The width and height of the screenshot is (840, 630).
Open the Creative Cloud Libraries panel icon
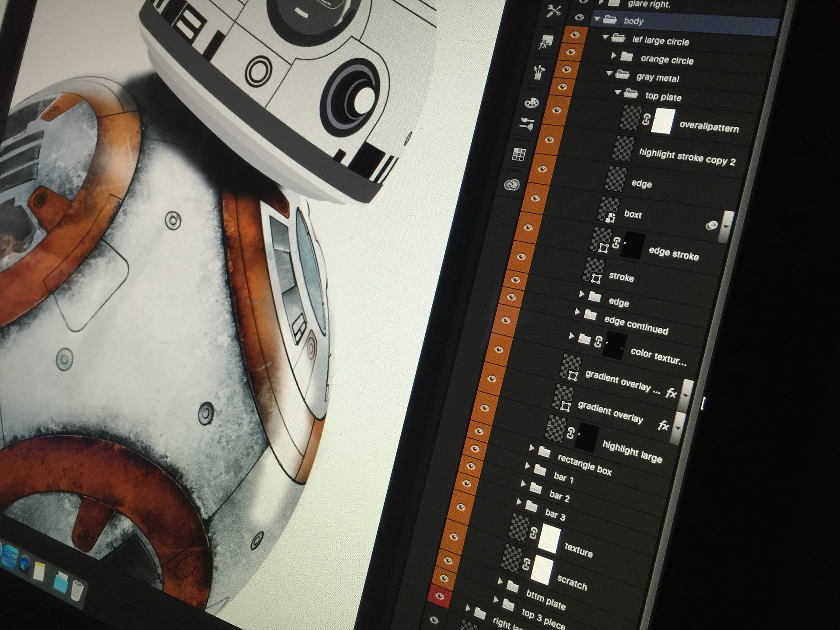[511, 185]
